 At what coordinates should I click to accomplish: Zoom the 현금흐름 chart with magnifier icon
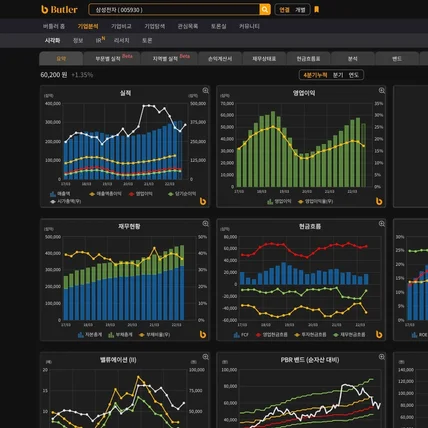click(x=382, y=224)
